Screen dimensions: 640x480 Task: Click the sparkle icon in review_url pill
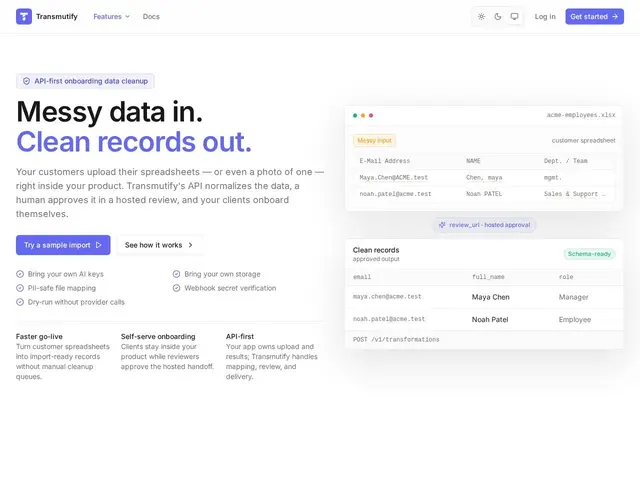click(442, 225)
